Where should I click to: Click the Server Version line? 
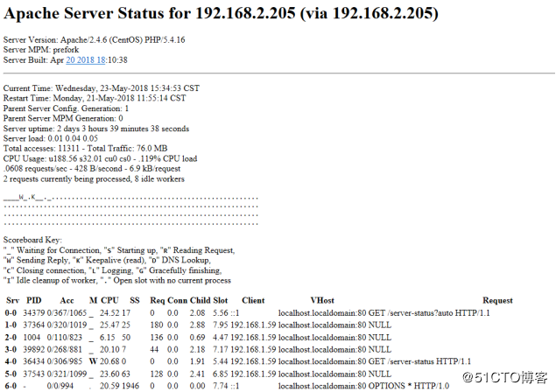95,39
